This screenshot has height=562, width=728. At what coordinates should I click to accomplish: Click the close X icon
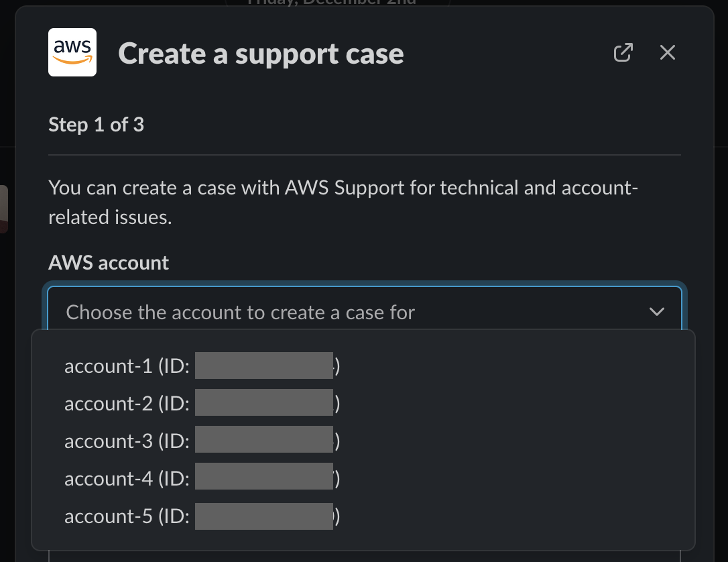[667, 52]
